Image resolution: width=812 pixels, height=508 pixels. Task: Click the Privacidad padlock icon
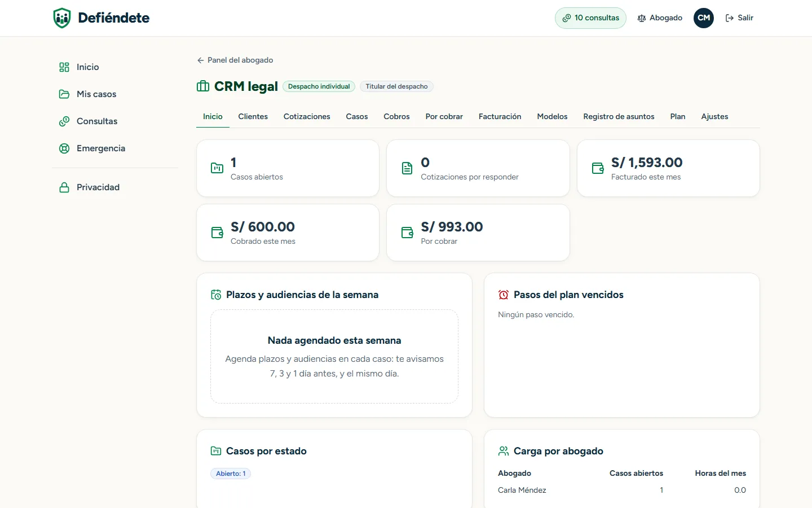click(x=64, y=187)
